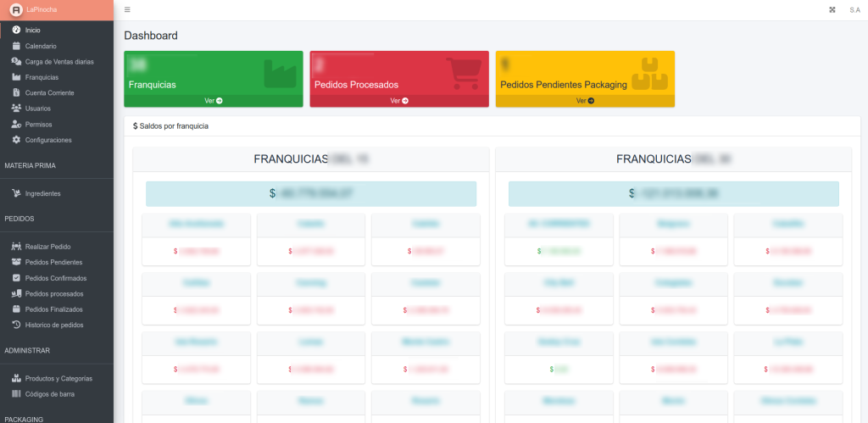Screen dimensions: 868x423
Task: Click Ver on yellow Pendientes Packaging card
Action: pyautogui.click(x=585, y=101)
